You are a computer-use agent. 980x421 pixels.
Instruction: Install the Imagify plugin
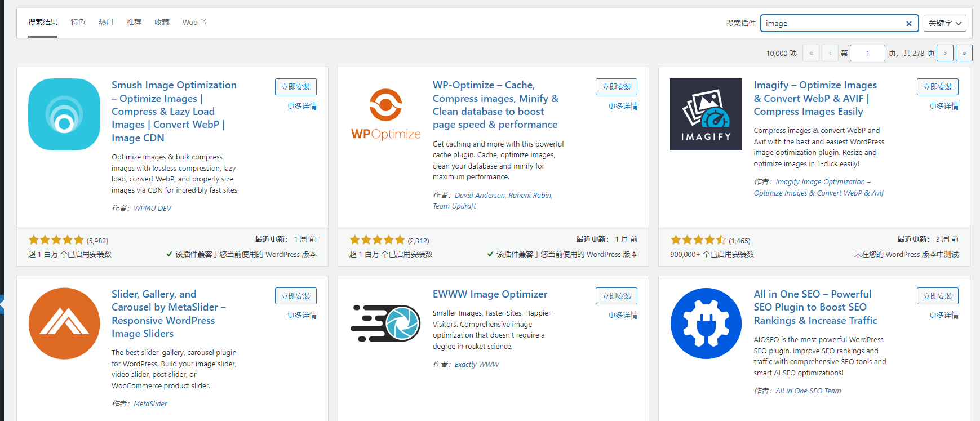click(938, 87)
